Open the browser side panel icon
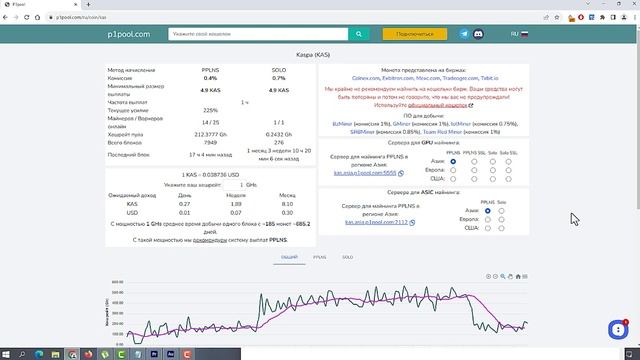640x360 pixels. coord(613,18)
